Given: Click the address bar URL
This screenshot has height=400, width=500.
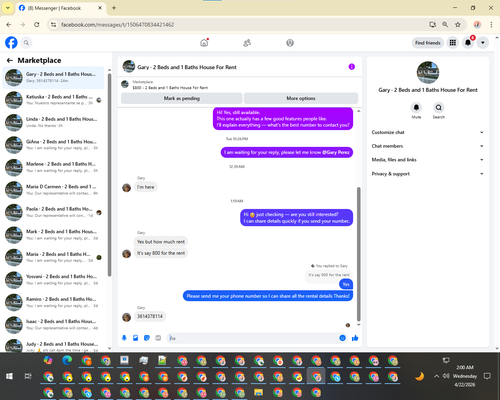Looking at the screenshot, I should click(117, 25).
